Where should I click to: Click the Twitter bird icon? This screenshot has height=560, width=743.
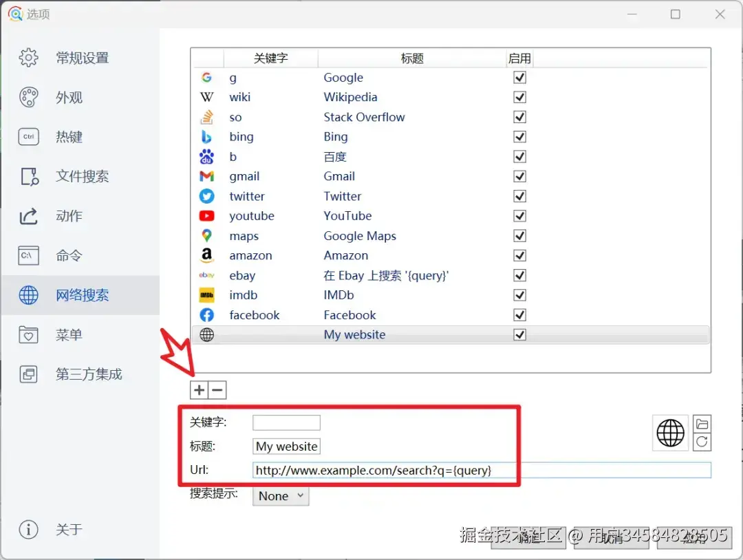click(206, 196)
